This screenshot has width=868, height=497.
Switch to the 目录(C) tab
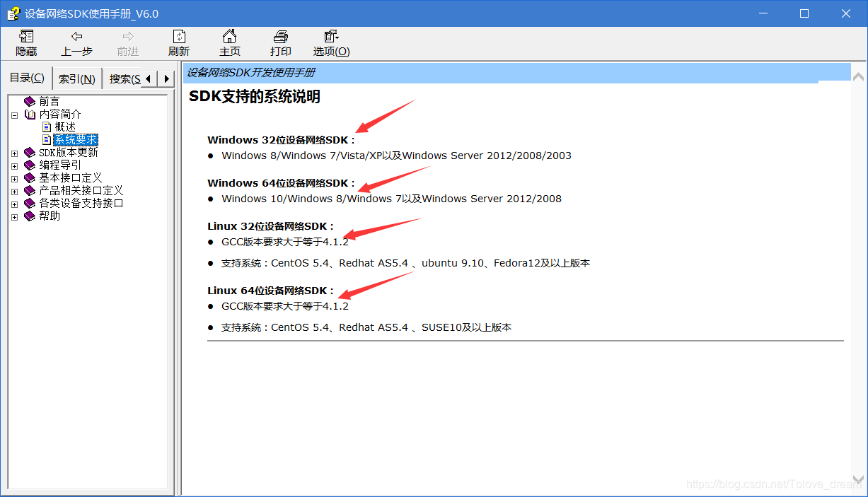coord(27,78)
